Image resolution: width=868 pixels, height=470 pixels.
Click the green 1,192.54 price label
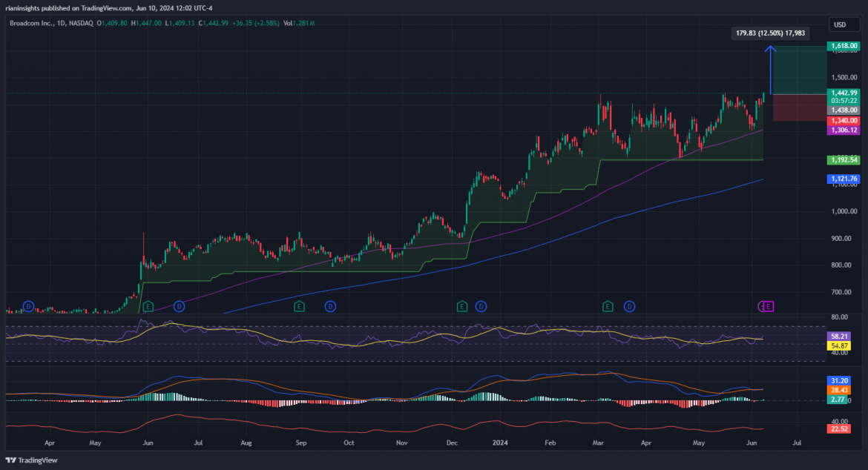click(x=844, y=159)
